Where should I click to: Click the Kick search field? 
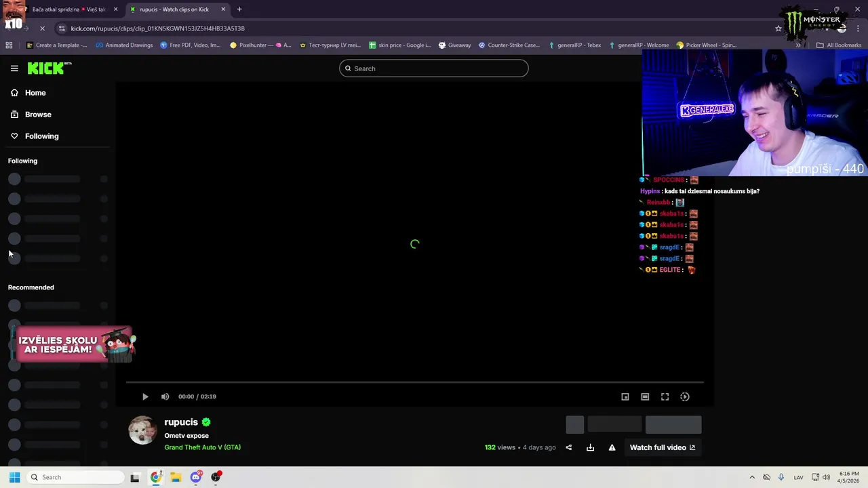coord(433,68)
